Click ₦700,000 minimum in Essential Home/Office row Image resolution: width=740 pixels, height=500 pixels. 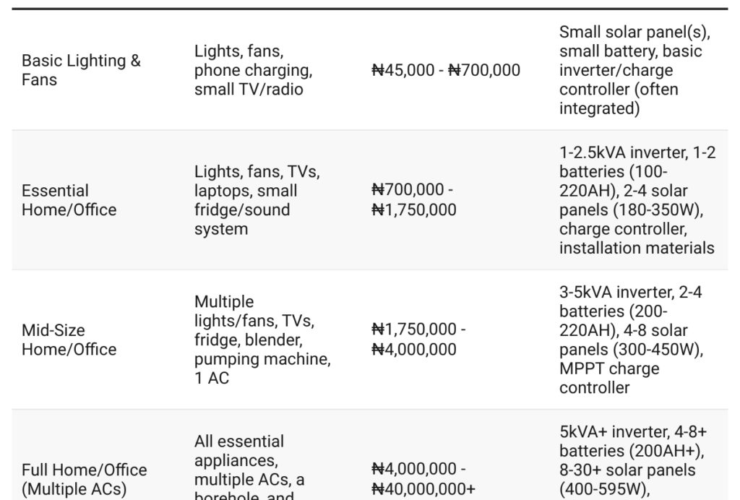pyautogui.click(x=408, y=190)
